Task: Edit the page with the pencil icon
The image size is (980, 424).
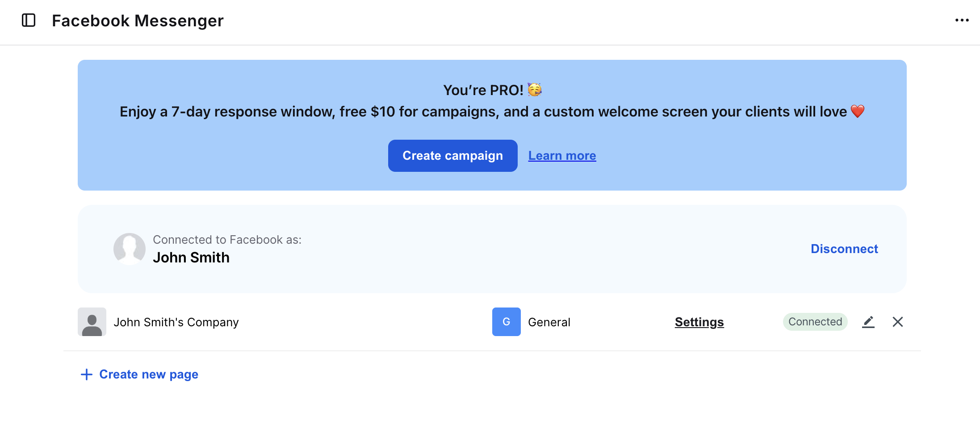Action: [868, 322]
